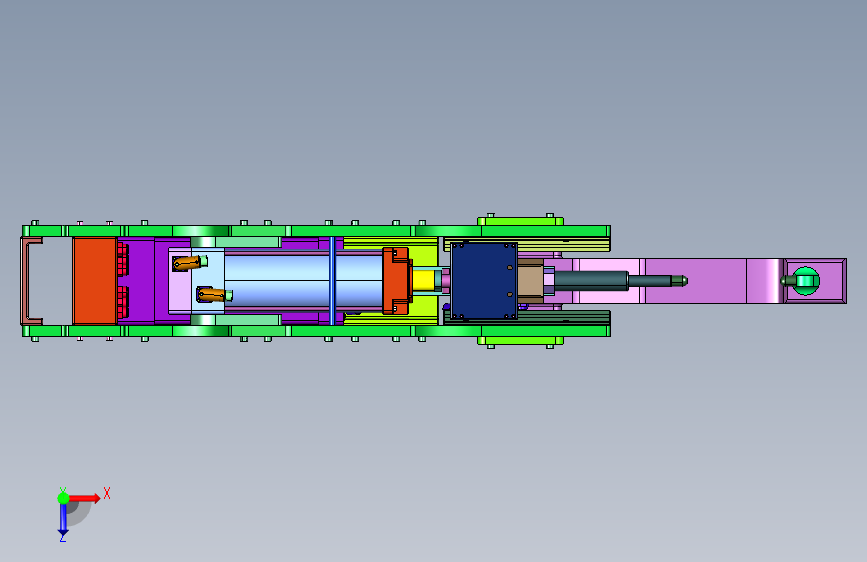Select the upper red bolt cluster beside the orange block
This screenshot has width=867, height=562.
[x=123, y=260]
